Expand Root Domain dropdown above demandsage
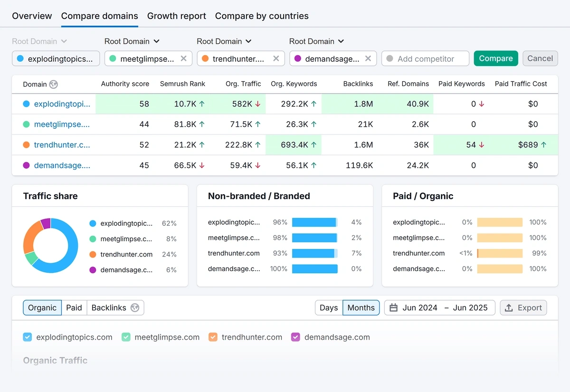 pyautogui.click(x=316, y=41)
